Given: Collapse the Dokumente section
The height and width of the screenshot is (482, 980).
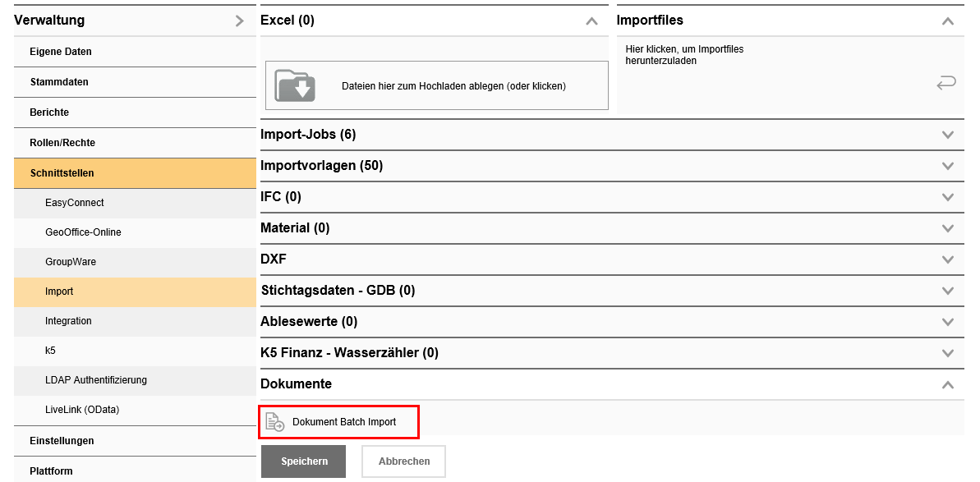Looking at the screenshot, I should (x=948, y=384).
